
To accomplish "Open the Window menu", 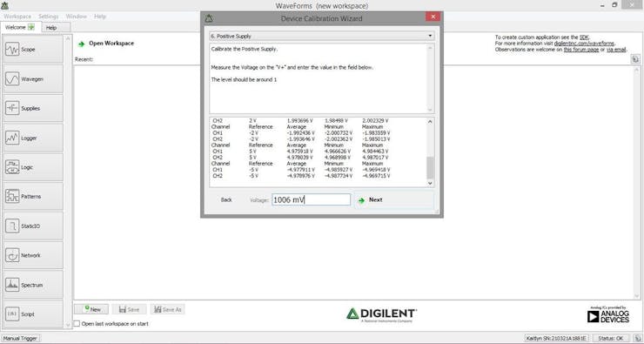I will (77, 17).
